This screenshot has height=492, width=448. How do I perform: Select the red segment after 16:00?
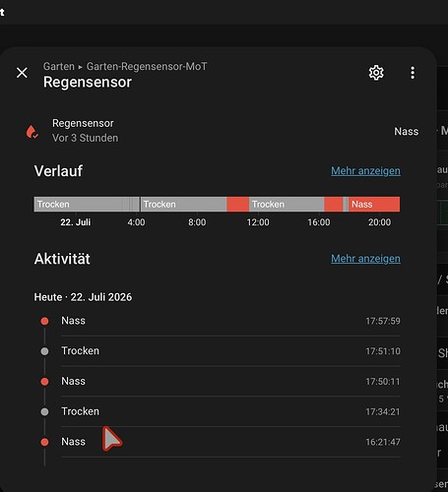333,204
